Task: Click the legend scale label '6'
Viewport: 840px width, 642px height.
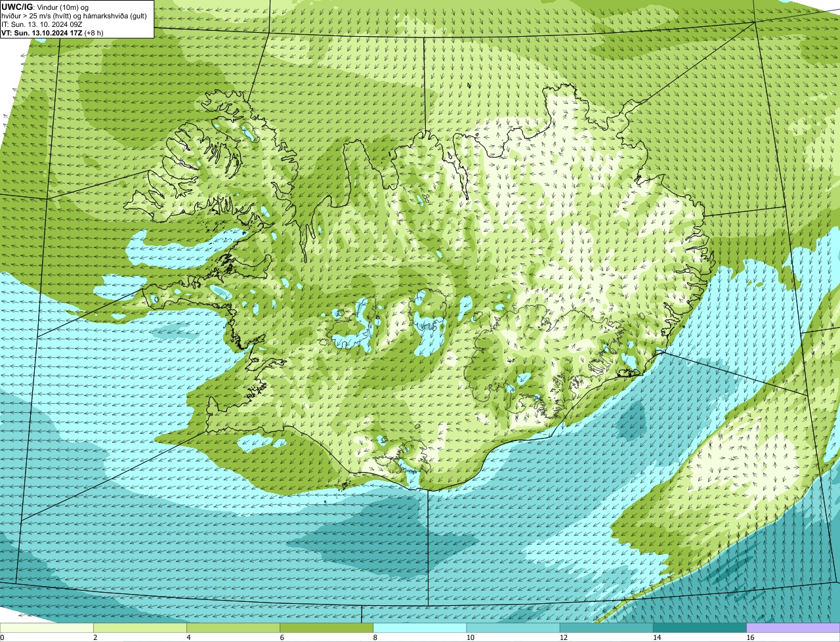Action: [282, 637]
